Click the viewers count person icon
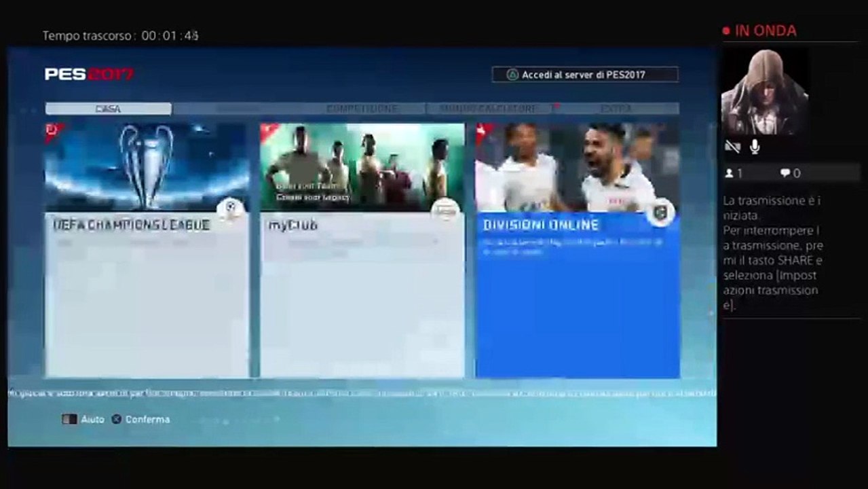The height and width of the screenshot is (489, 868). (x=730, y=174)
